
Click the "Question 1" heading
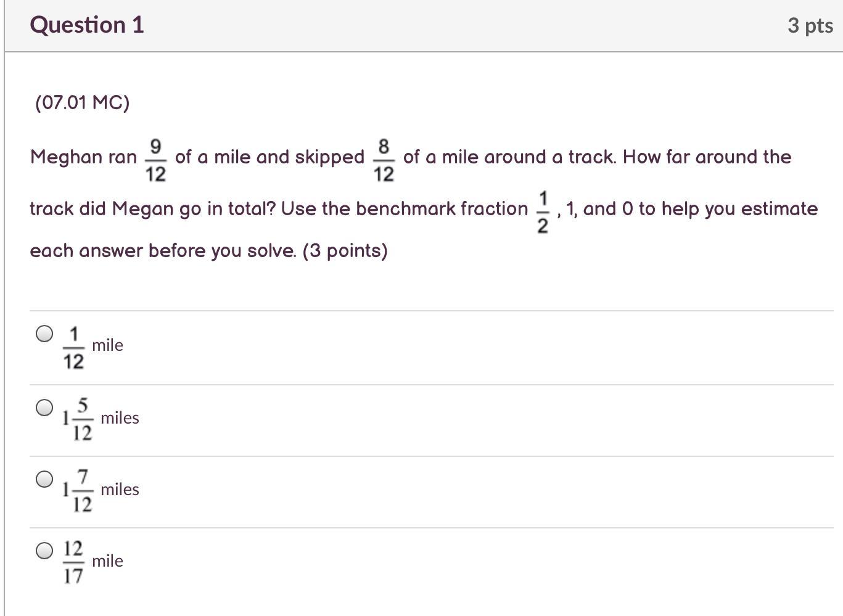[87, 25]
